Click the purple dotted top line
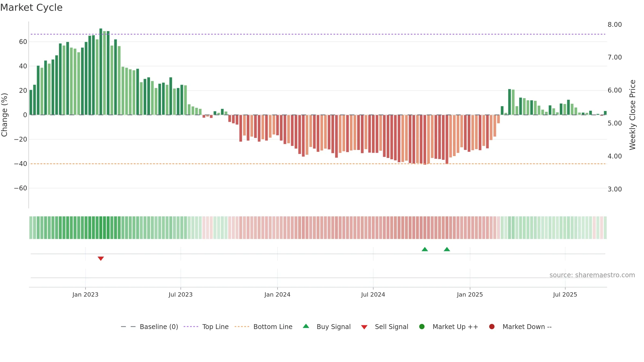 (318, 34)
